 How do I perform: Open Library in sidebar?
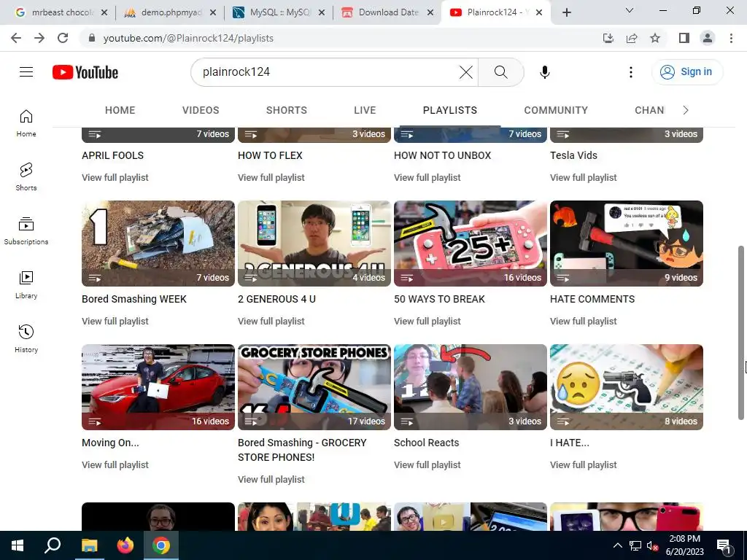tap(26, 285)
